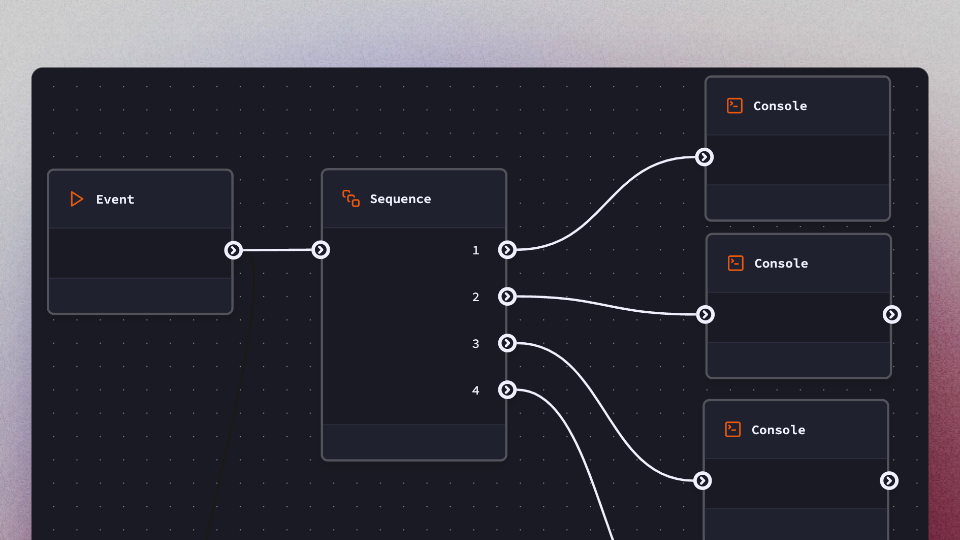Select the wire between Event and Sequence
The image size is (960, 540).
[x=277, y=250]
